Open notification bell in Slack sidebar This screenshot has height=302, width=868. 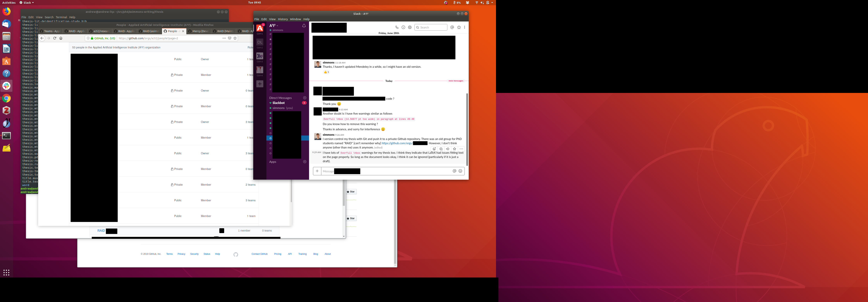point(304,26)
